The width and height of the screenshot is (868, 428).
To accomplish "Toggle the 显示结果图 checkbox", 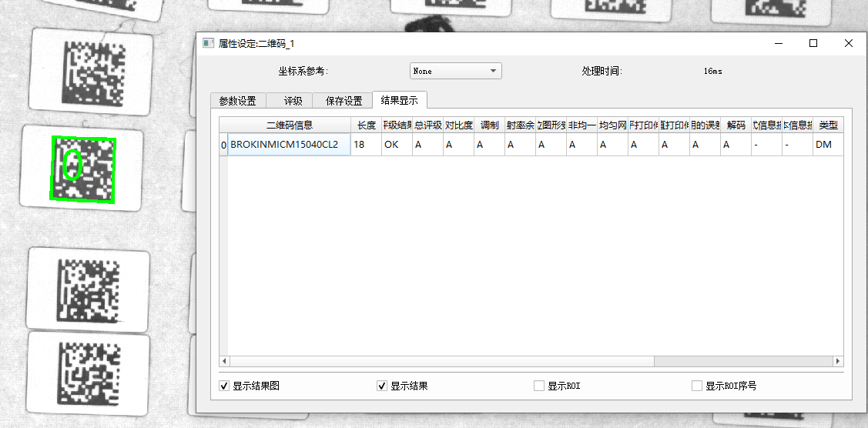I will [x=225, y=386].
